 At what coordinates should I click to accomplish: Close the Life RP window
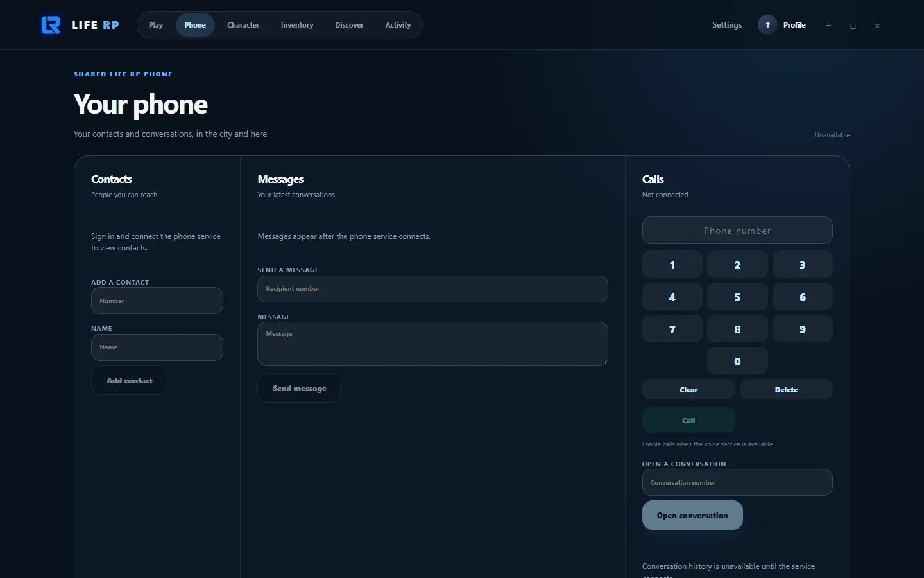(877, 26)
